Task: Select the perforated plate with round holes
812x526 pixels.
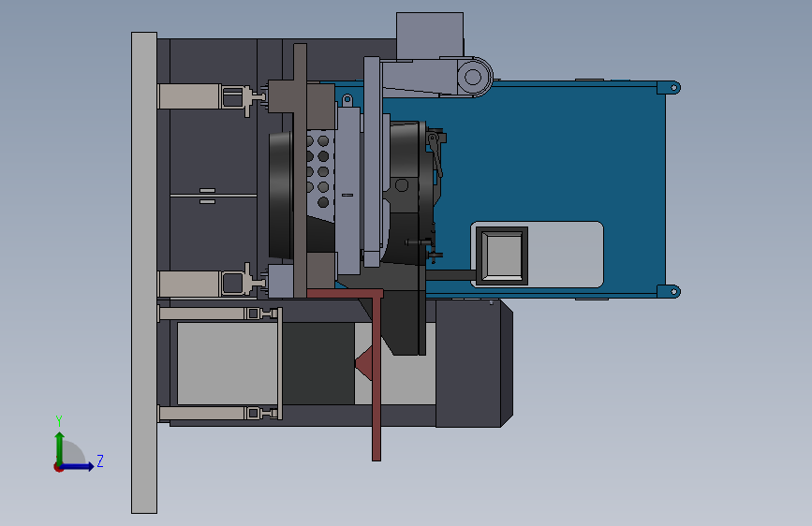Action: (x=320, y=173)
